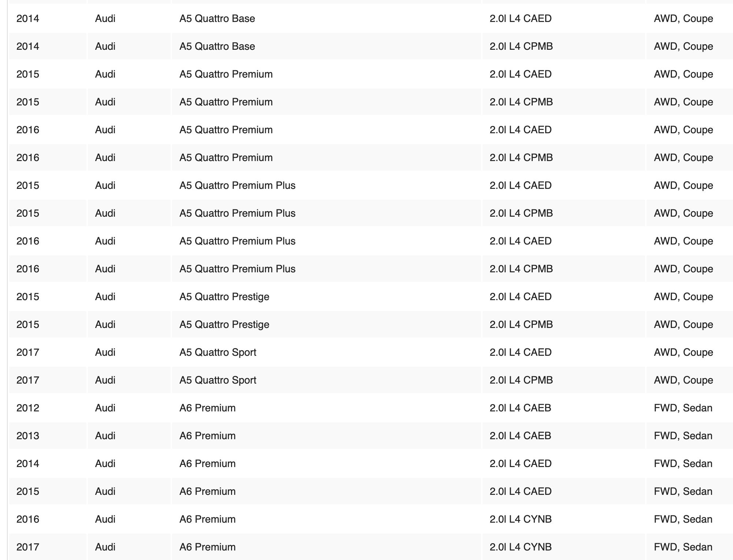Select the 2014 A6 Premium model cell

208,463
